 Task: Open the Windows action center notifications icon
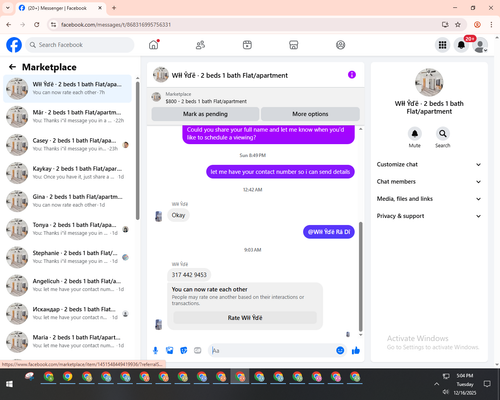487,384
